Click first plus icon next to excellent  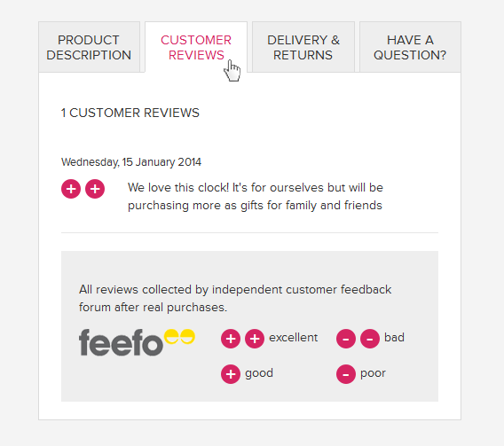coord(231,339)
